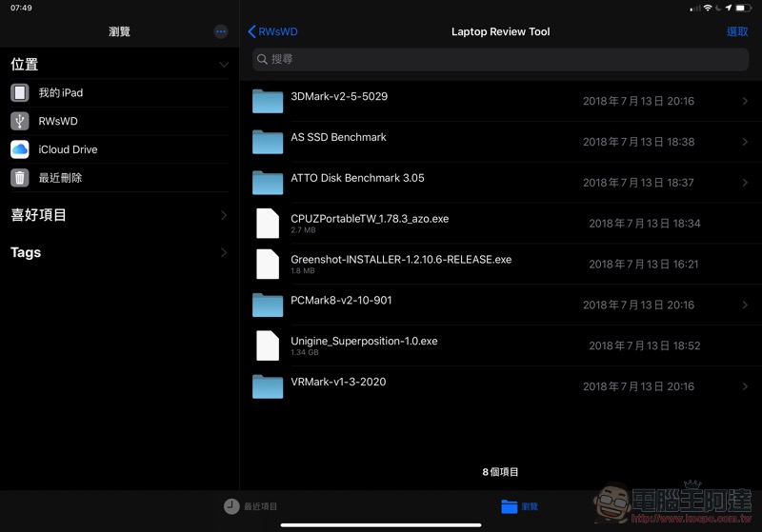This screenshot has height=532, width=762.
Task: Click the AS SSD Benchmark name
Action: (x=339, y=137)
